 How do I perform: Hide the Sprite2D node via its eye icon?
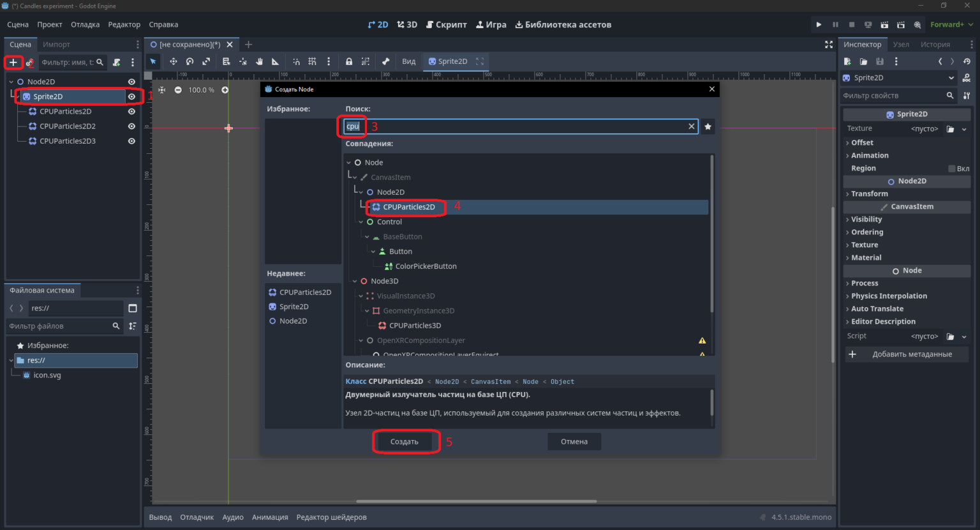pyautogui.click(x=131, y=96)
